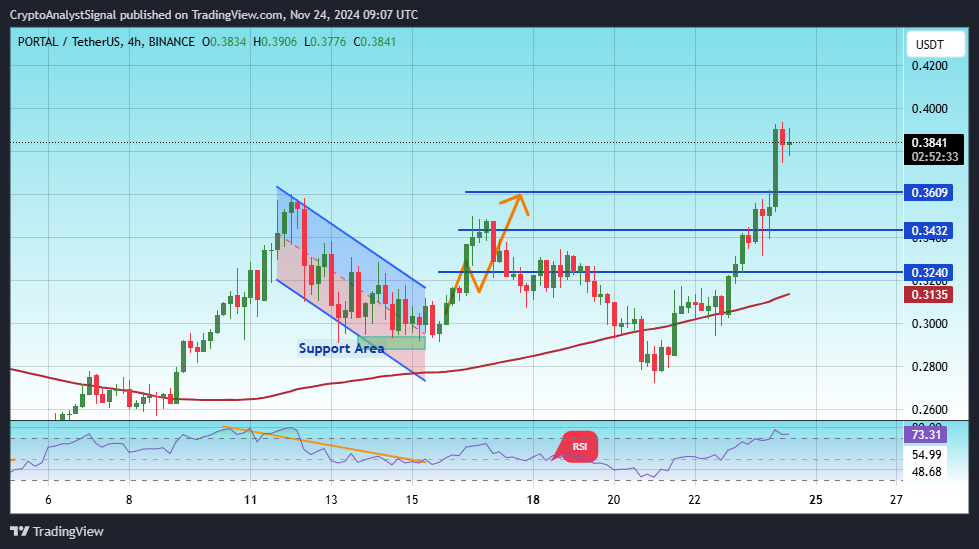This screenshot has height=549, width=979.
Task: Click the date label 22 on time axis
Action: (695, 500)
